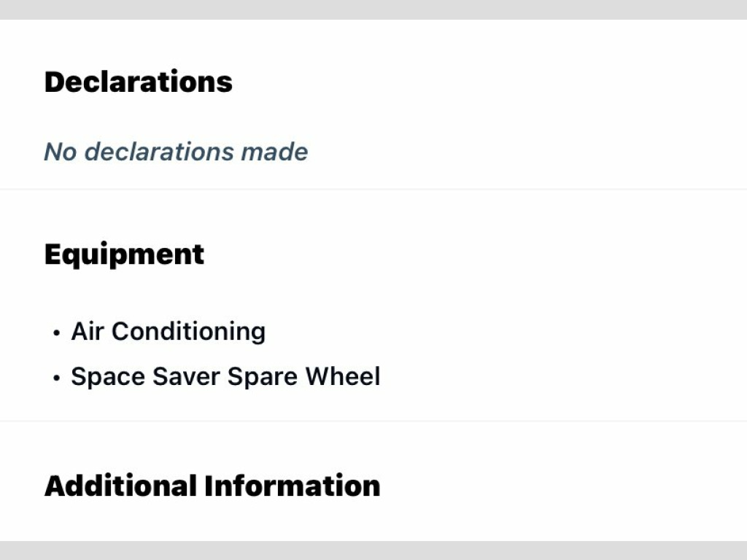Click the divider line below No declarations made
The width and height of the screenshot is (747, 560).
(373, 190)
